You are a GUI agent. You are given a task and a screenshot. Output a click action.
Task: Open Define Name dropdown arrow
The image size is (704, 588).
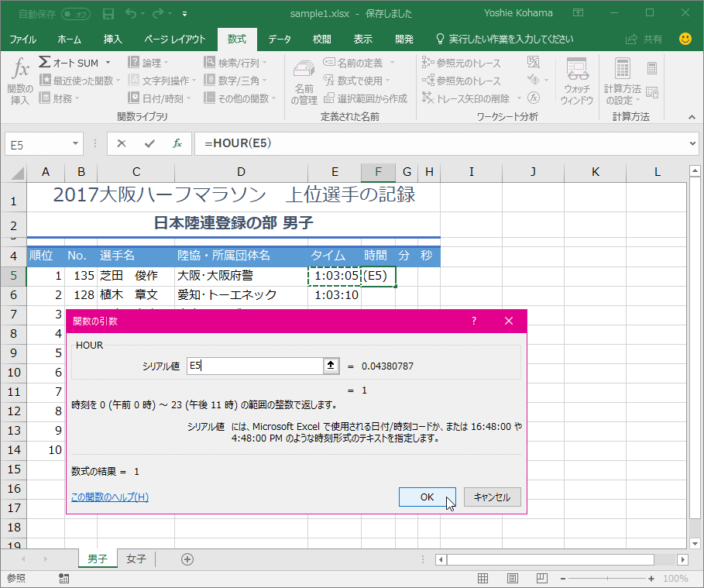tap(392, 63)
